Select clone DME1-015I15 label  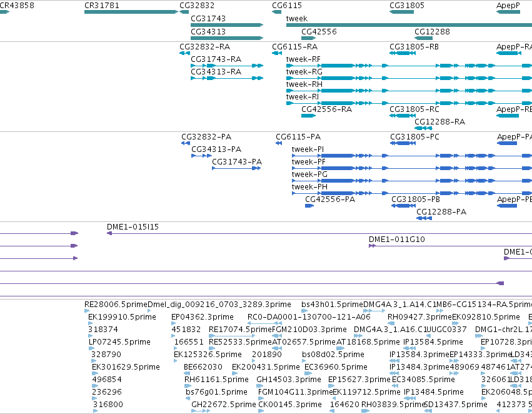coord(133,227)
